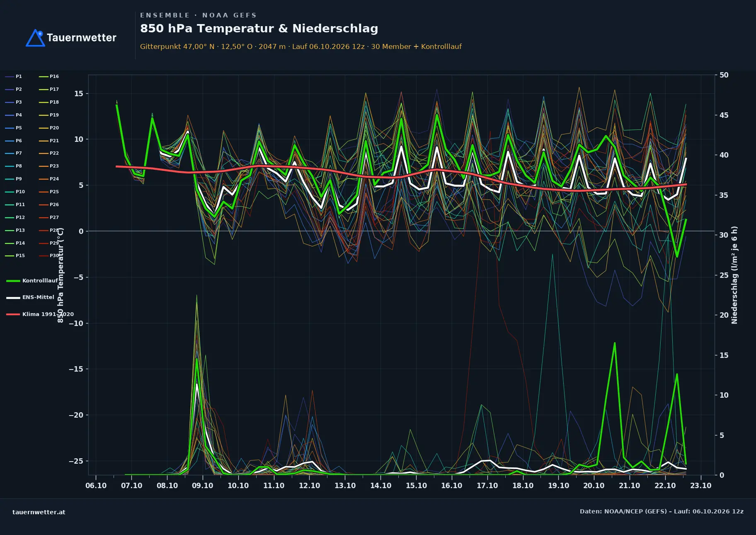The image size is (756, 535).
Task: Select legend entry P4
Action: [14, 115]
